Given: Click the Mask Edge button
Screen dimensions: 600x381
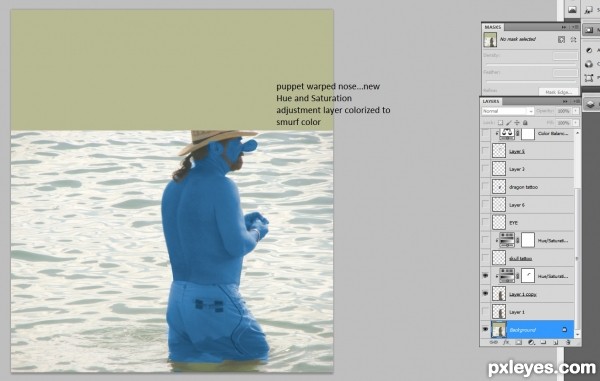Looking at the screenshot, I should coord(558,92).
